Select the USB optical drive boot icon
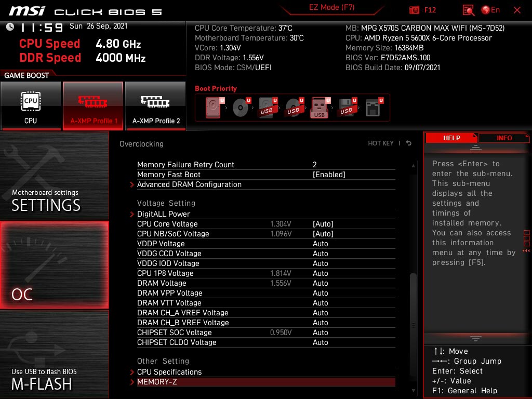 294,108
